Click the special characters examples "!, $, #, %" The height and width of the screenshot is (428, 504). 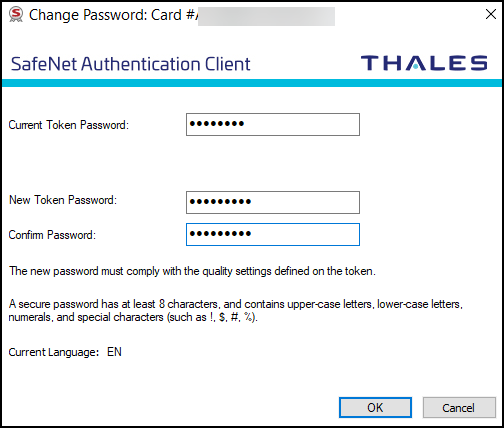point(232,317)
